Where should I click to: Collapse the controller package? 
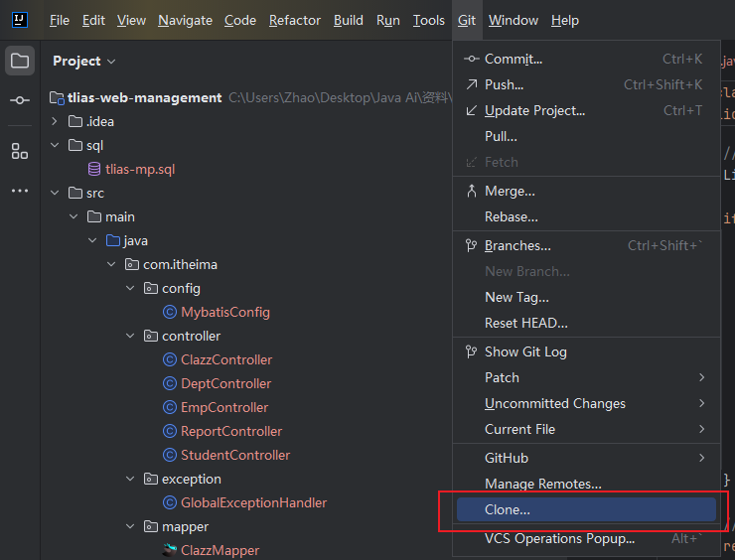point(130,336)
